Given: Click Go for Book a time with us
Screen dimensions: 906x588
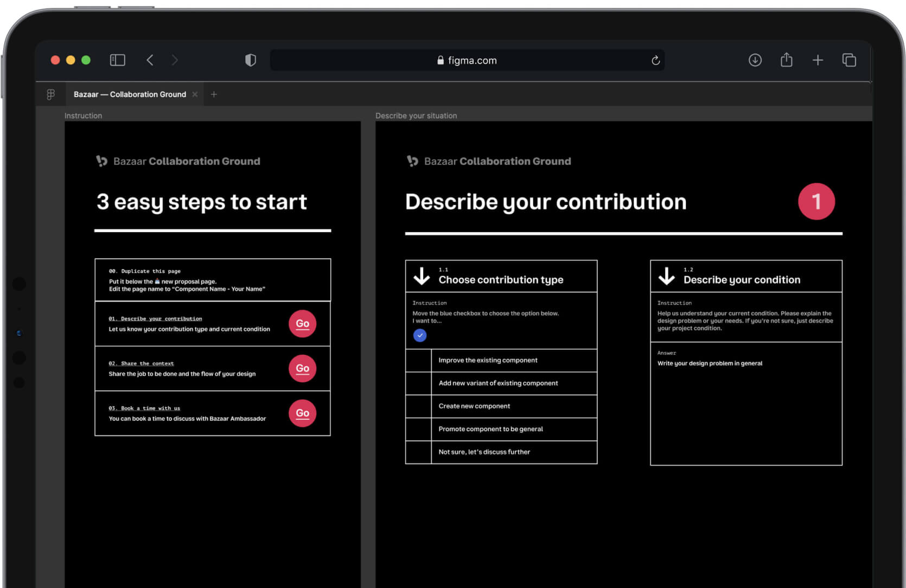Looking at the screenshot, I should click(x=302, y=413).
